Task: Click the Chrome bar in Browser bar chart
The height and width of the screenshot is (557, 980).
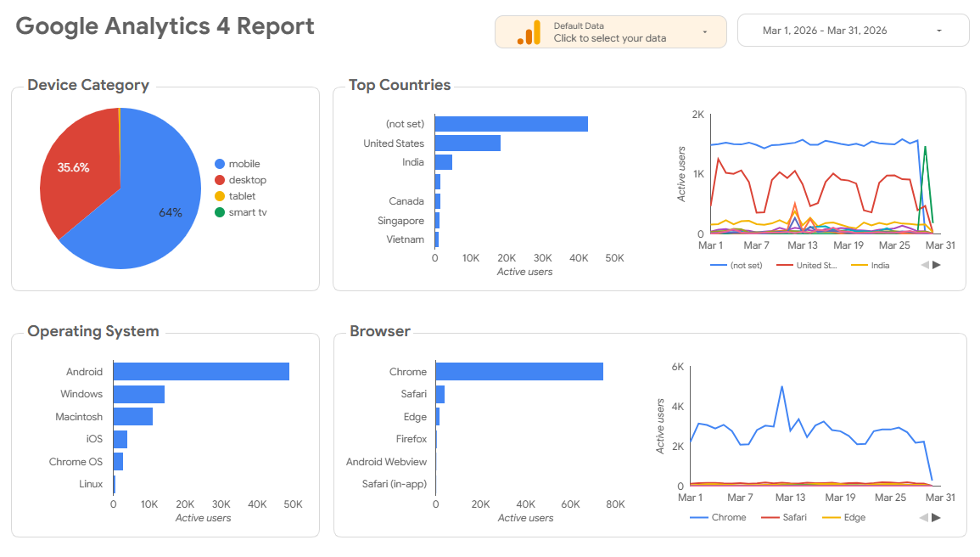Action: click(519, 371)
